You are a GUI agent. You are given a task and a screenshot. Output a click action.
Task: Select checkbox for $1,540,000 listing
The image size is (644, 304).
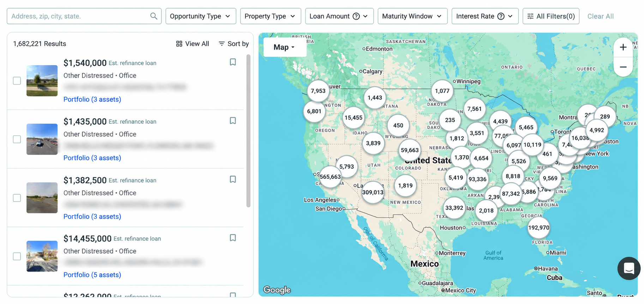17,81
